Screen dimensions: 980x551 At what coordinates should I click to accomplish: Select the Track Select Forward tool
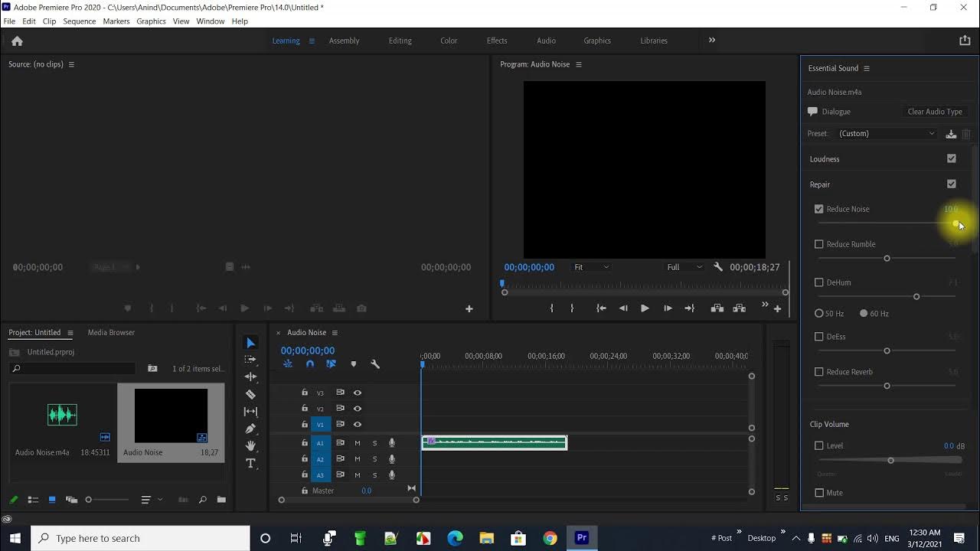[x=250, y=360]
